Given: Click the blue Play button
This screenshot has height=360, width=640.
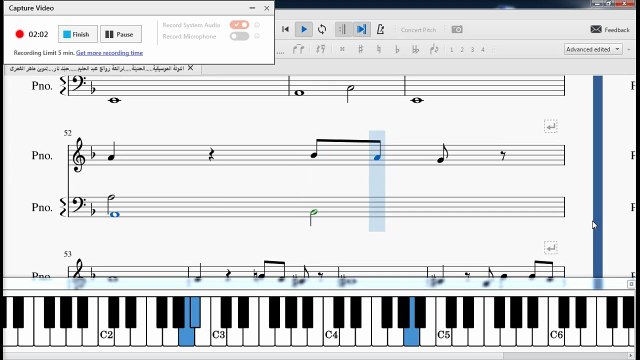Looking at the screenshot, I should pyautogui.click(x=304, y=29).
